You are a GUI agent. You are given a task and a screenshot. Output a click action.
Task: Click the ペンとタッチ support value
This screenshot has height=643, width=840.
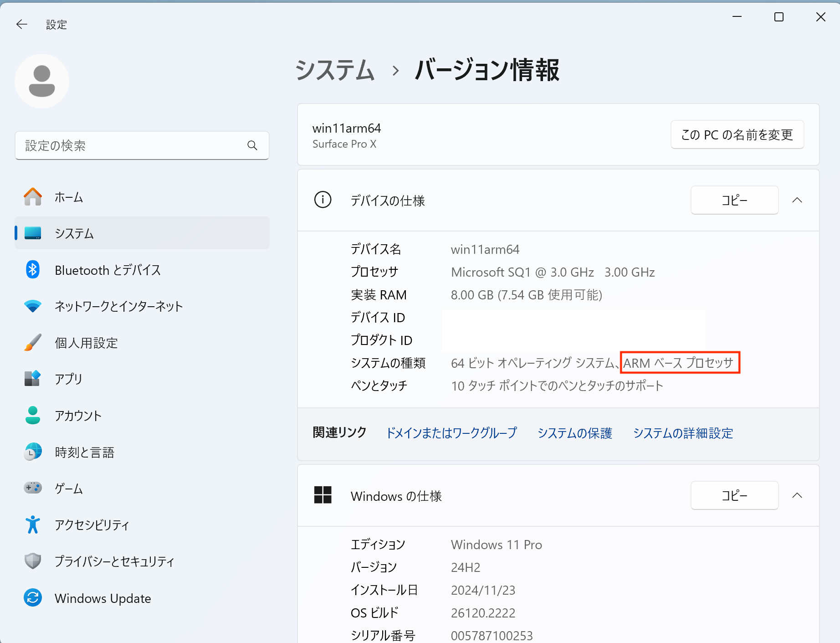[557, 386]
